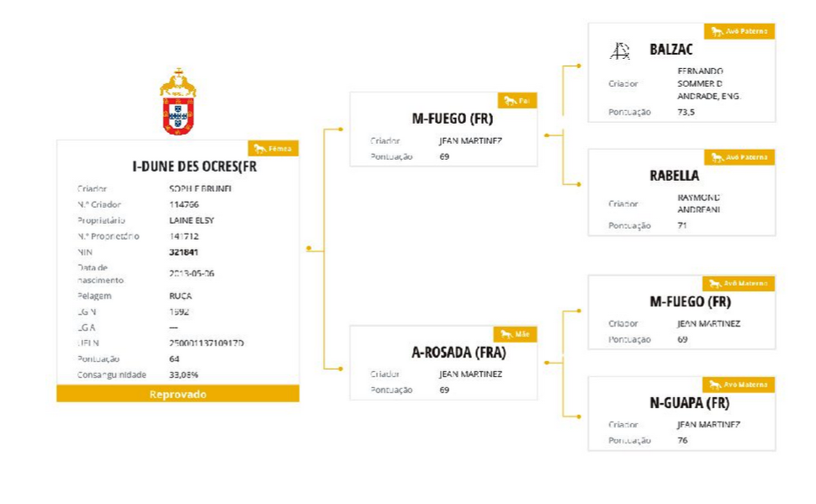Open the N-GUAPA (FR) grandmother title

690,403
